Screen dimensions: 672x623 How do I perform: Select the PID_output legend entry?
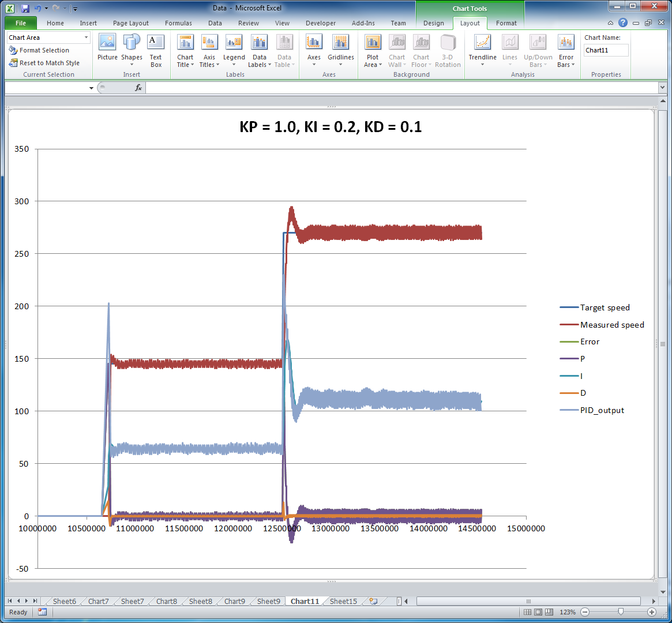click(592, 410)
